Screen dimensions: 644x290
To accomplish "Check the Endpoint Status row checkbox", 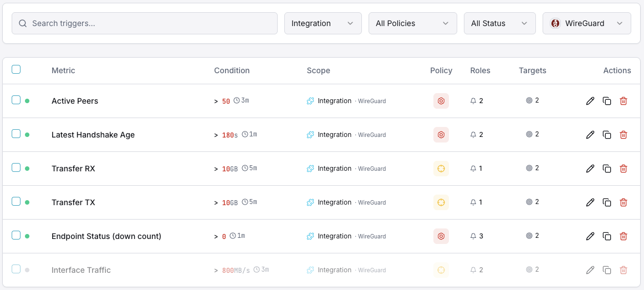I will (x=16, y=235).
